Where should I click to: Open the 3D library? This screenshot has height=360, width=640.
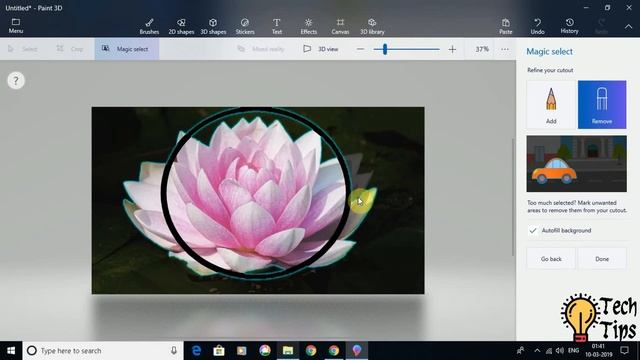pyautogui.click(x=372, y=26)
